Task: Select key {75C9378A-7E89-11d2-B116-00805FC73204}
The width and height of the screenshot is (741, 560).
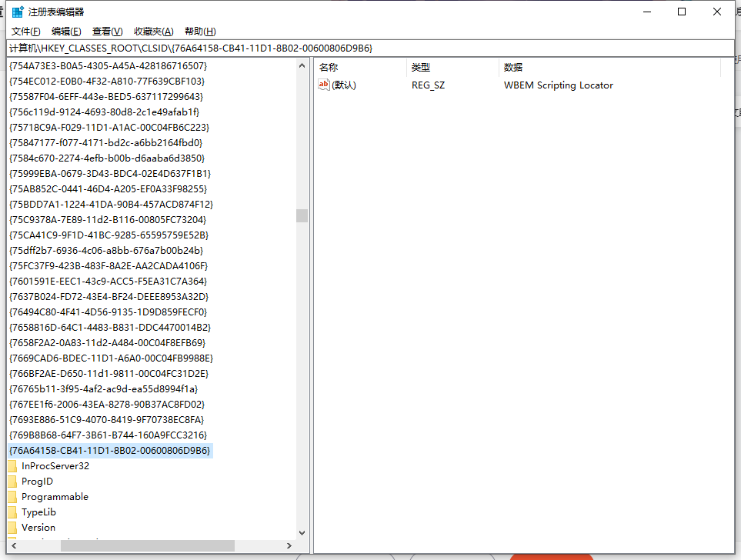Action: 108,220
